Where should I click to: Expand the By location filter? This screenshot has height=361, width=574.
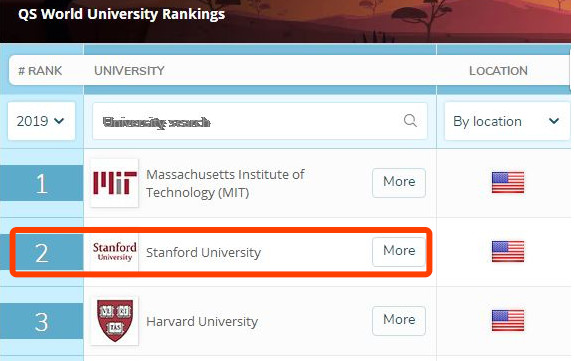(507, 121)
